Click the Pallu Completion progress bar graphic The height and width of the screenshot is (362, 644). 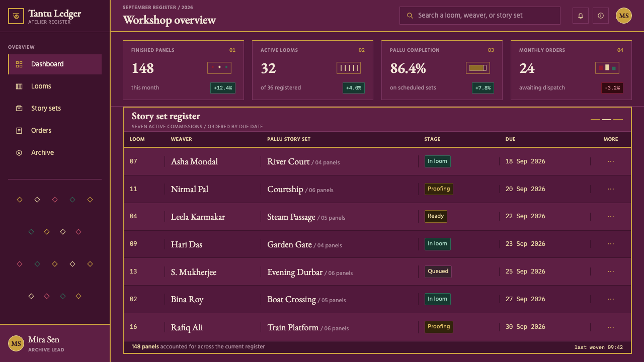point(478,68)
